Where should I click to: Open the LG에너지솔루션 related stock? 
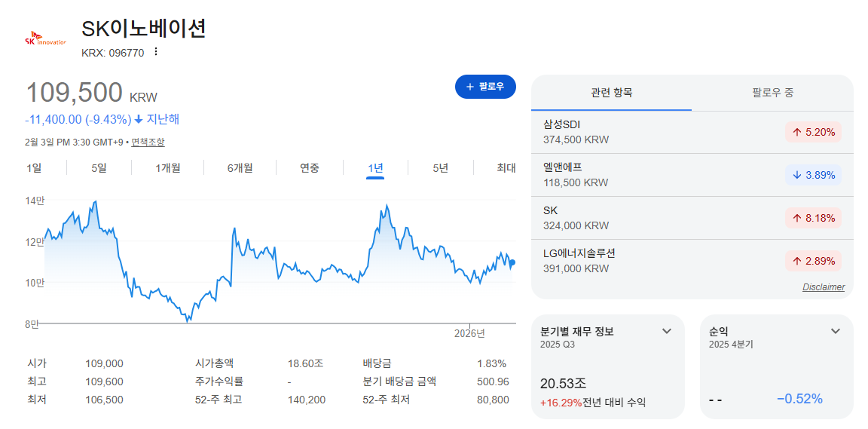pyautogui.click(x=692, y=261)
